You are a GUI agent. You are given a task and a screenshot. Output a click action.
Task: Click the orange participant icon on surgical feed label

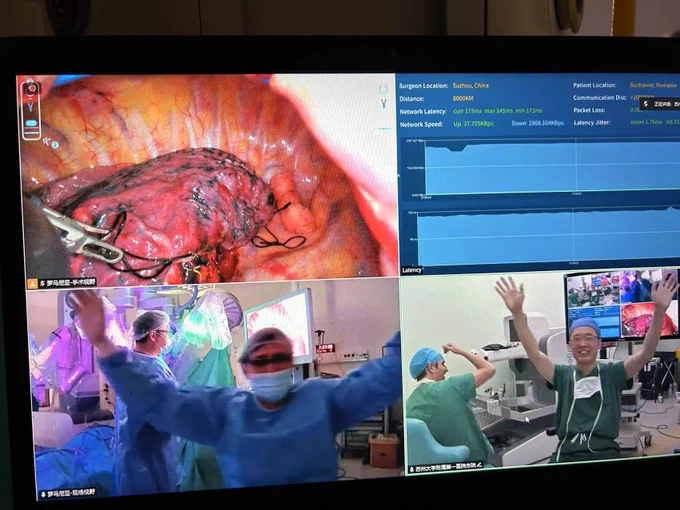click(x=32, y=283)
